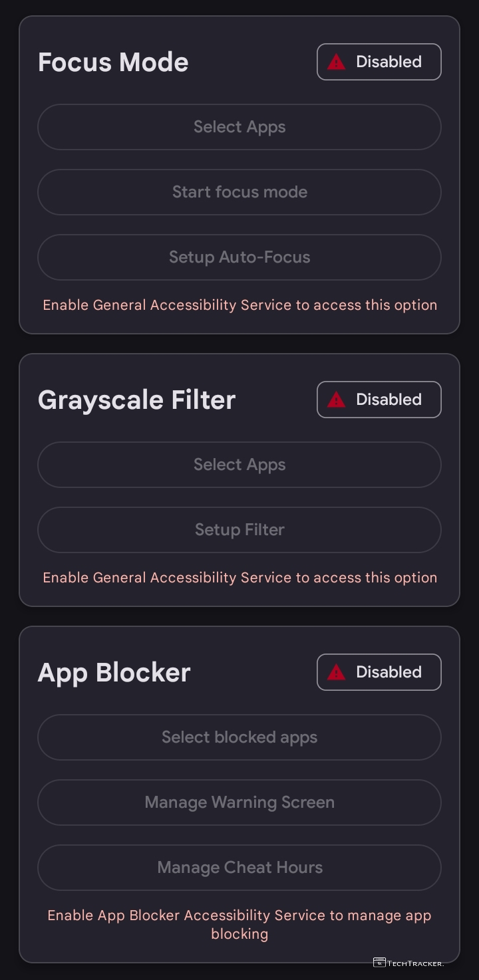The height and width of the screenshot is (980, 479).
Task: Open Manage Cheat Hours
Action: coord(239,868)
